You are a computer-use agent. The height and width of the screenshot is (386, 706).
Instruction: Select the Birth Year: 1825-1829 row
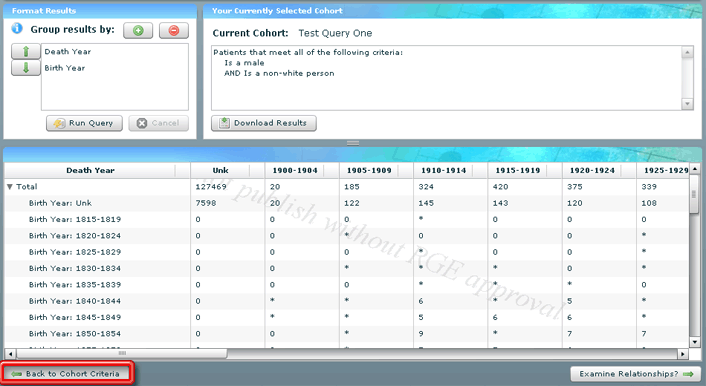347,252
